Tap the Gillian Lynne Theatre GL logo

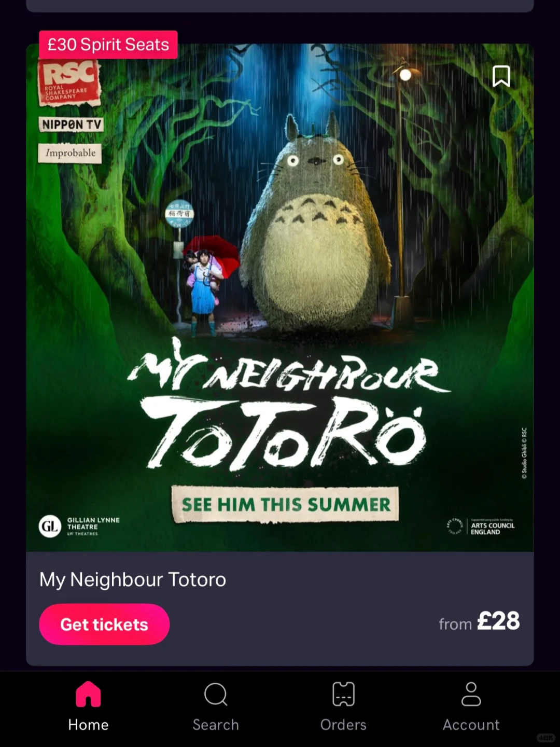(x=79, y=526)
